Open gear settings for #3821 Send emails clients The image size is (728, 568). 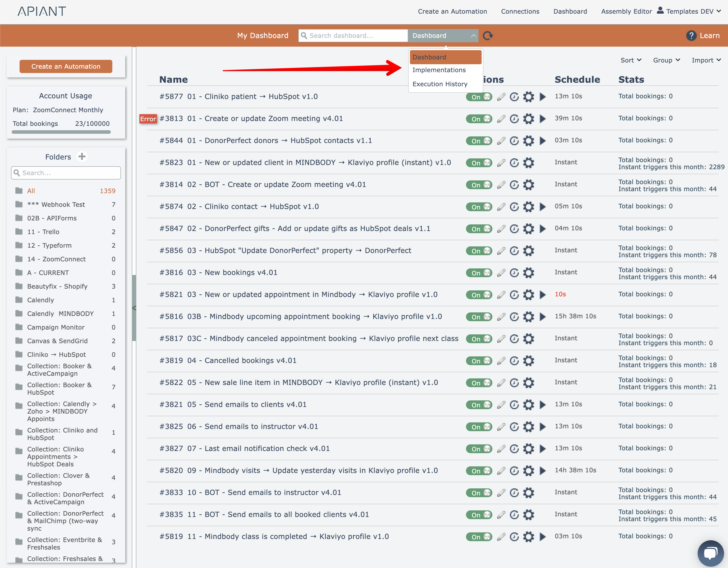coord(528,405)
